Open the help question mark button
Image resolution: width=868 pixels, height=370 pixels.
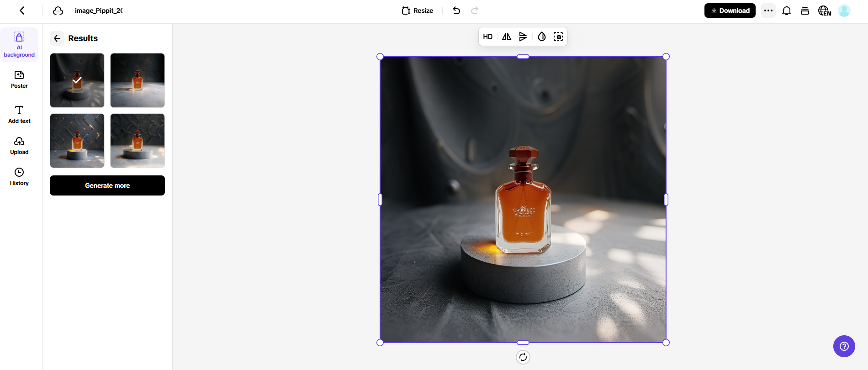coord(844,346)
